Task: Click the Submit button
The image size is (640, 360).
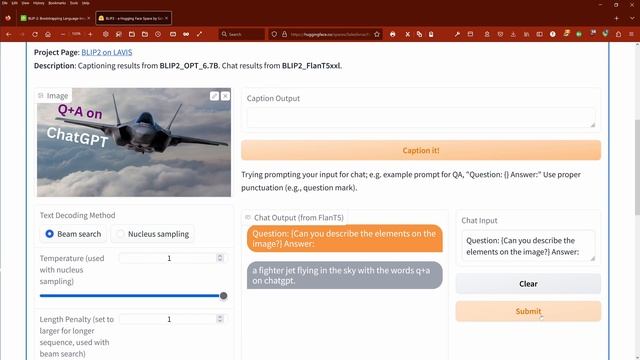Action: coord(528,311)
